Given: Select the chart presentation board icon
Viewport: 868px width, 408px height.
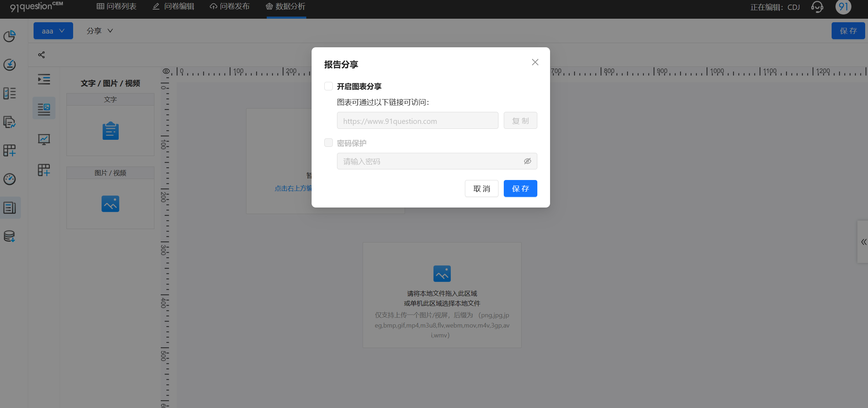Looking at the screenshot, I should coord(44,139).
